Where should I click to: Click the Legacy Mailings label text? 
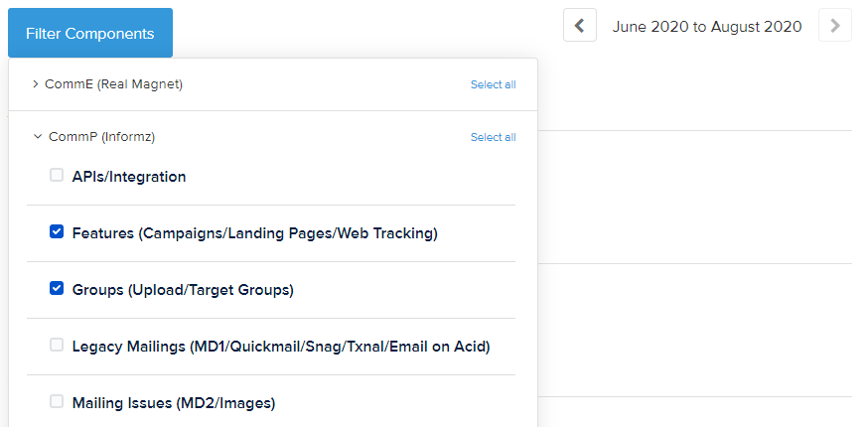pyautogui.click(x=281, y=347)
